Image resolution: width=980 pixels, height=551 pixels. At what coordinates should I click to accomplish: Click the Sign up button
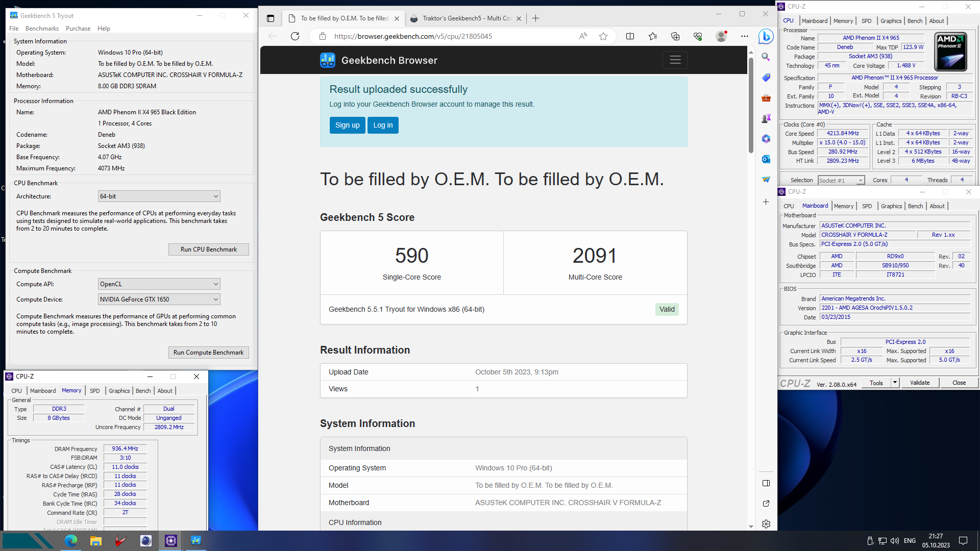coord(347,125)
